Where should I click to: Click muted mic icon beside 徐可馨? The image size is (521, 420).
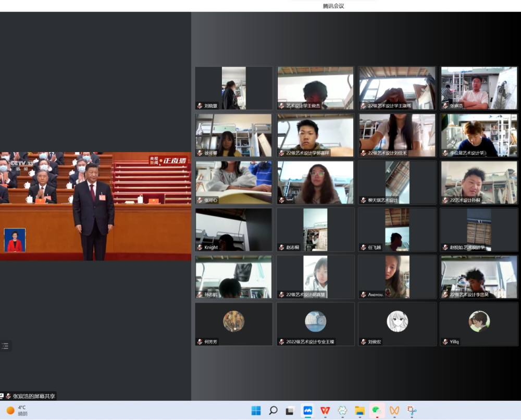coord(200,153)
